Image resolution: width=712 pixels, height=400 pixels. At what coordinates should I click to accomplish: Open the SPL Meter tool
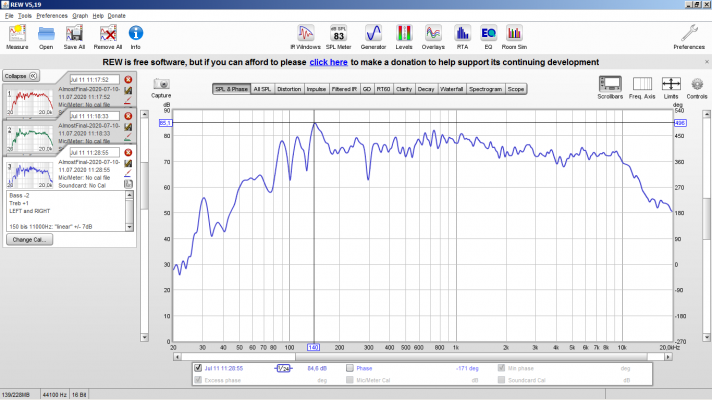click(x=338, y=37)
